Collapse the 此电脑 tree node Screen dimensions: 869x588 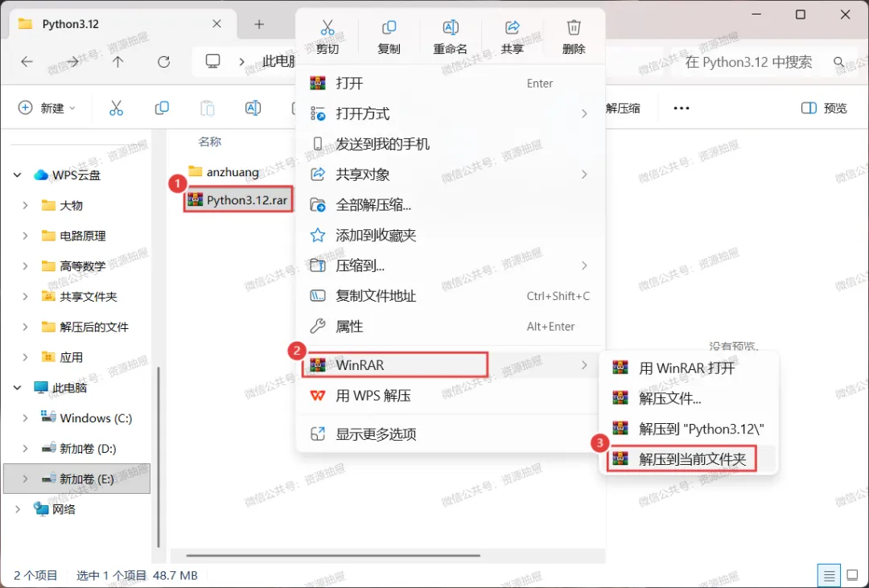(x=17, y=388)
